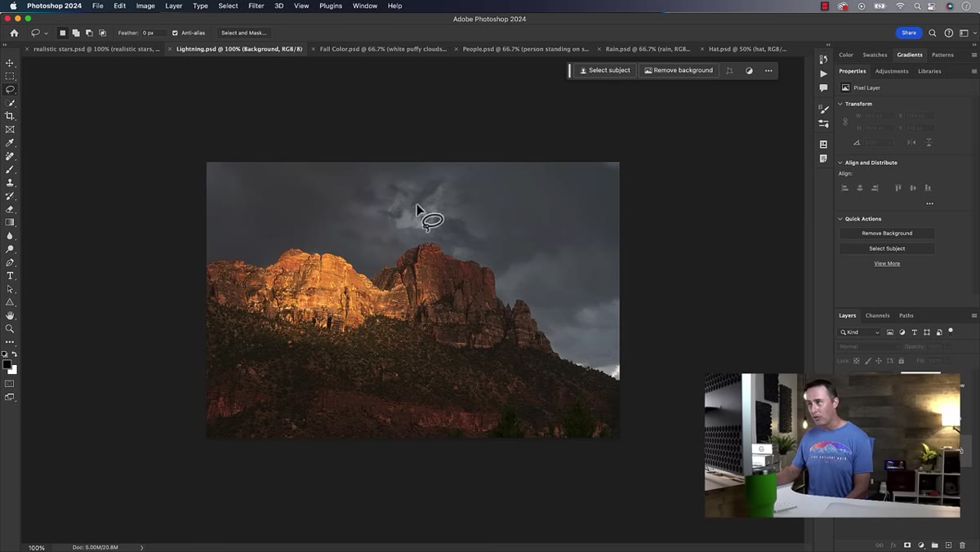Click Select subject in contextual bar

click(x=605, y=70)
